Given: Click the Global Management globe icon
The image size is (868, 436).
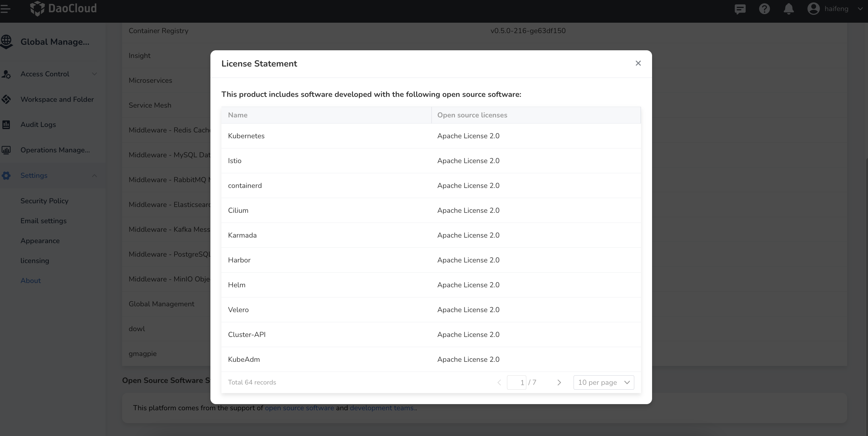Looking at the screenshot, I should tap(6, 42).
